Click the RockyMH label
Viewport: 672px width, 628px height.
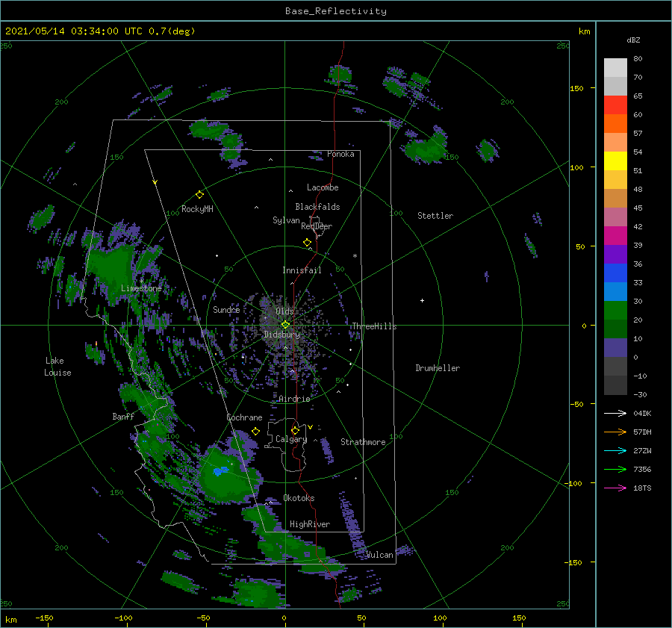coord(197,209)
